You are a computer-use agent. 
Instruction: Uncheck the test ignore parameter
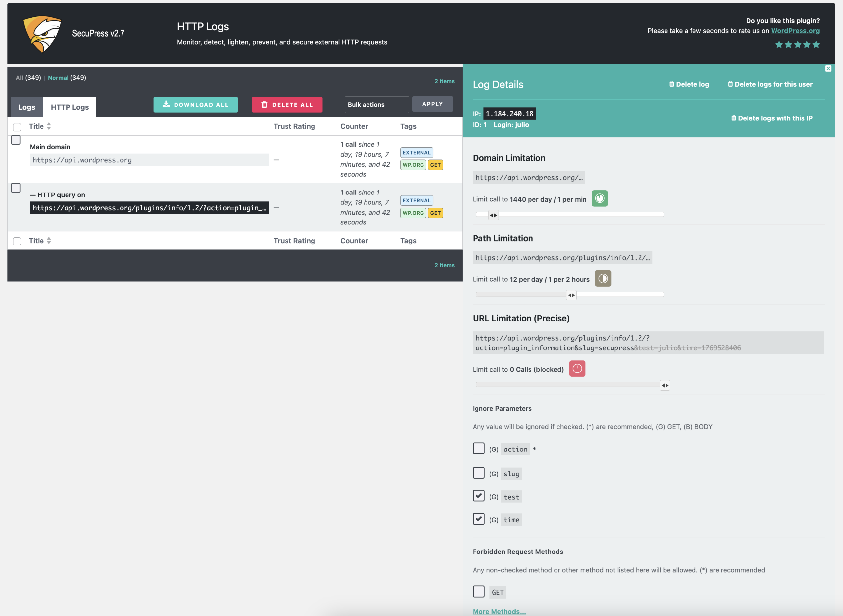click(478, 496)
